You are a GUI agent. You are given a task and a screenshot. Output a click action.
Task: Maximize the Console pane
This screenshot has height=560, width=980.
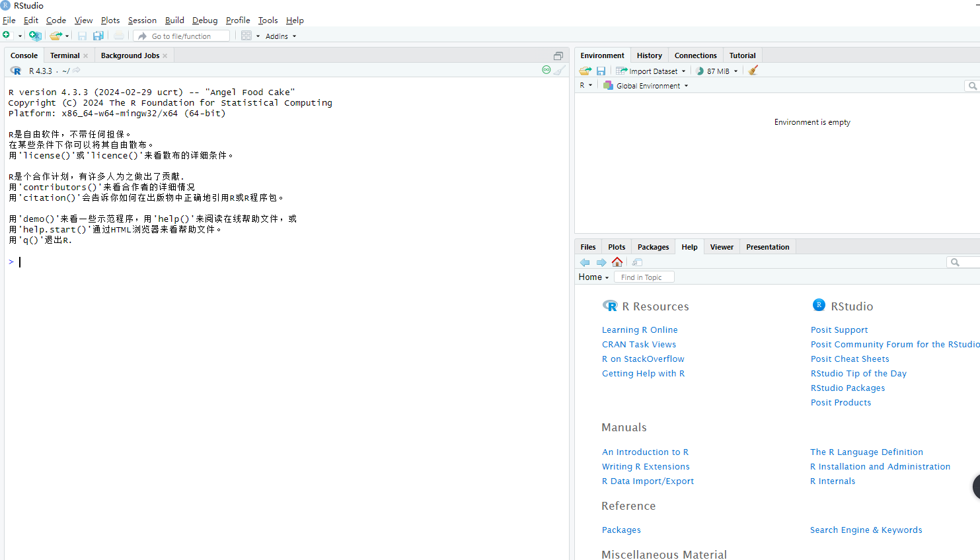558,56
